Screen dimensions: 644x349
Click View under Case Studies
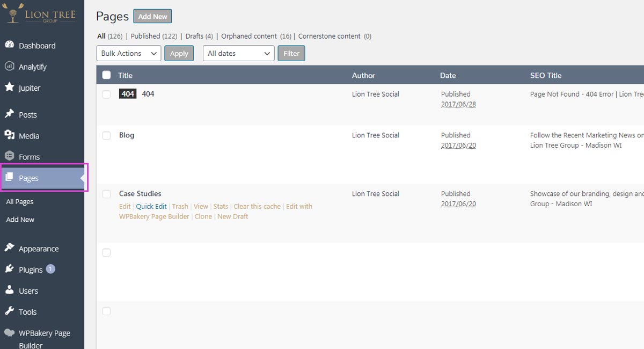click(201, 206)
